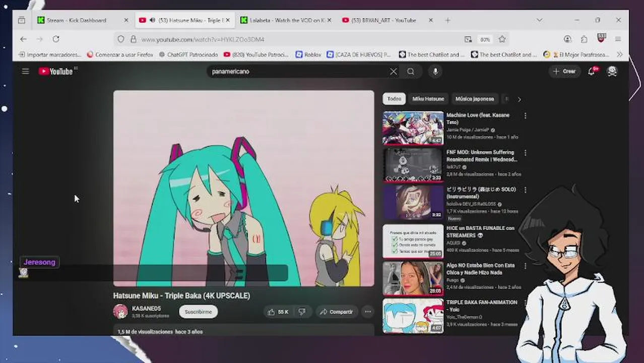This screenshot has height=363, width=644.
Task: Activate voice search microphone
Action: click(435, 72)
